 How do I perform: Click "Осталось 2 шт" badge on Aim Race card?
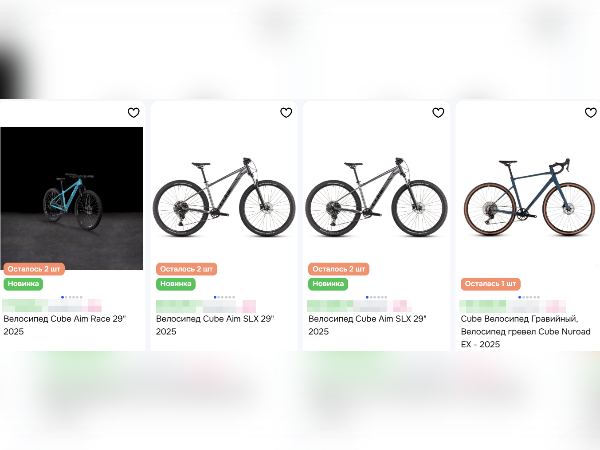point(34,269)
